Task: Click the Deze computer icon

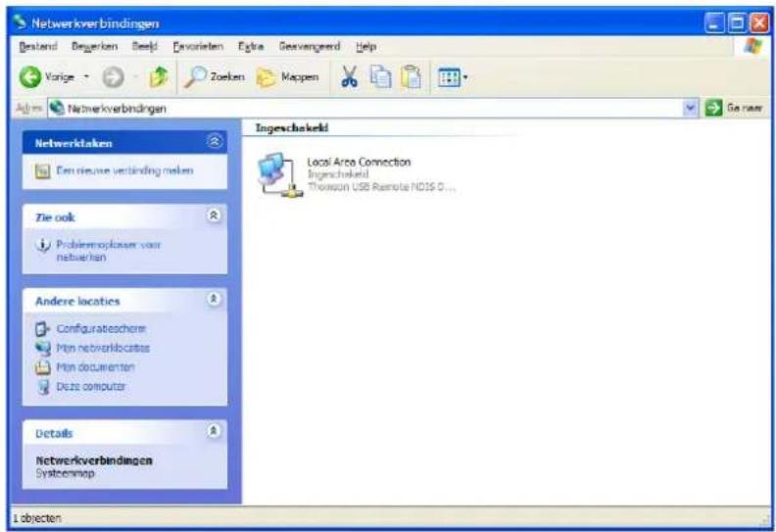Action: 43,387
